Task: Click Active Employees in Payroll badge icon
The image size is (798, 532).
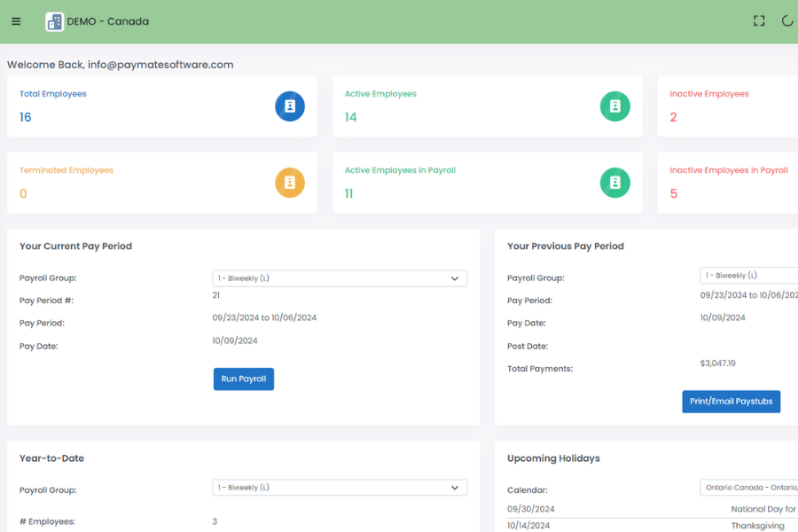Action: tap(614, 183)
